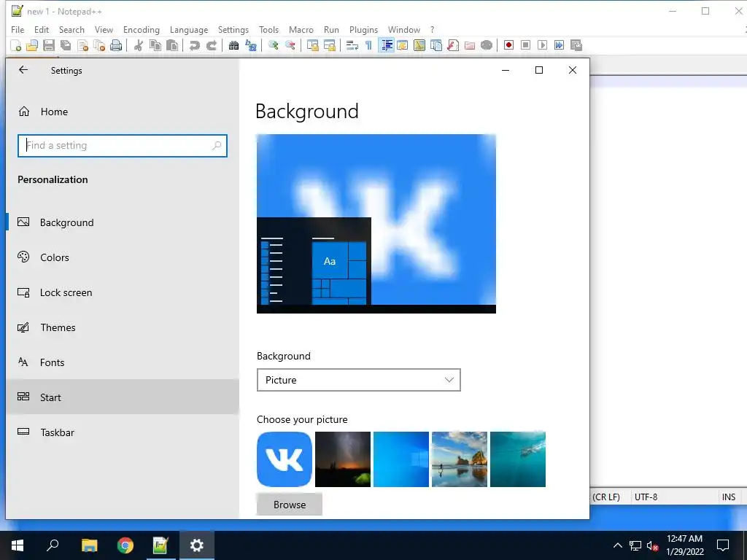Select Fonts in Personalization sidebar
Screen dimensions: 747x560
(123, 362)
